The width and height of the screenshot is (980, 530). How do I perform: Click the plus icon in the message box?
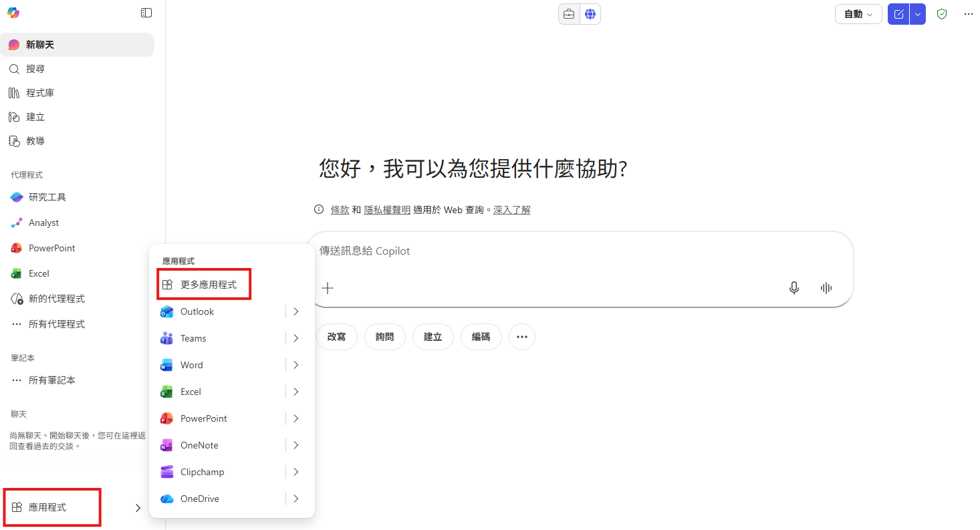pos(328,288)
